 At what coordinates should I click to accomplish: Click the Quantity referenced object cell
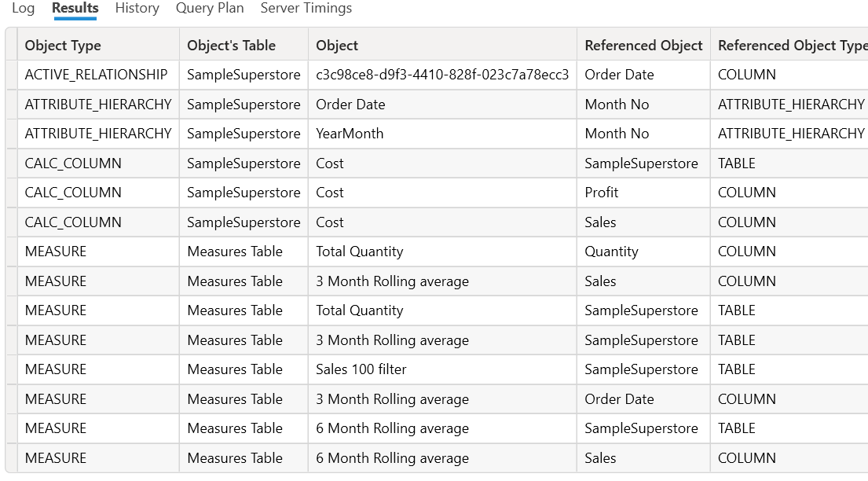point(611,252)
